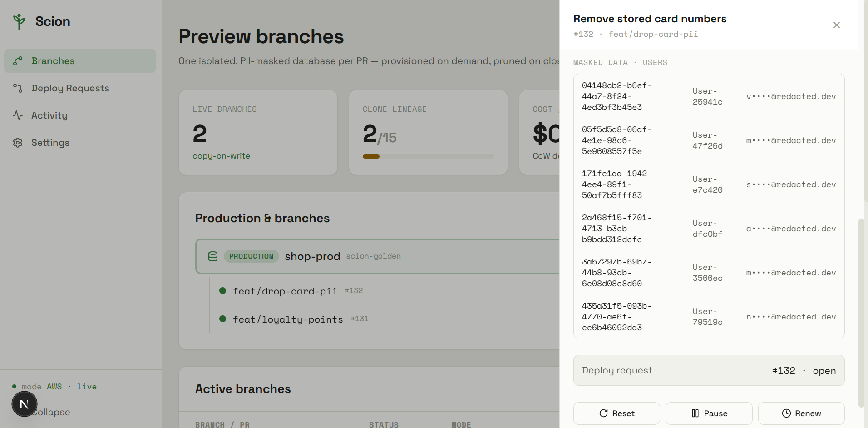868x428 pixels.
Task: Click the Live Branches stat card
Action: point(258,132)
